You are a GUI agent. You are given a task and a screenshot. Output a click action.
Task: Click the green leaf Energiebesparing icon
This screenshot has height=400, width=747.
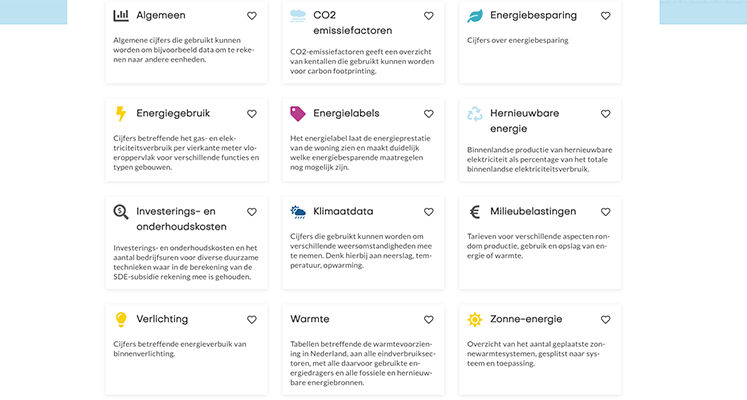475,16
